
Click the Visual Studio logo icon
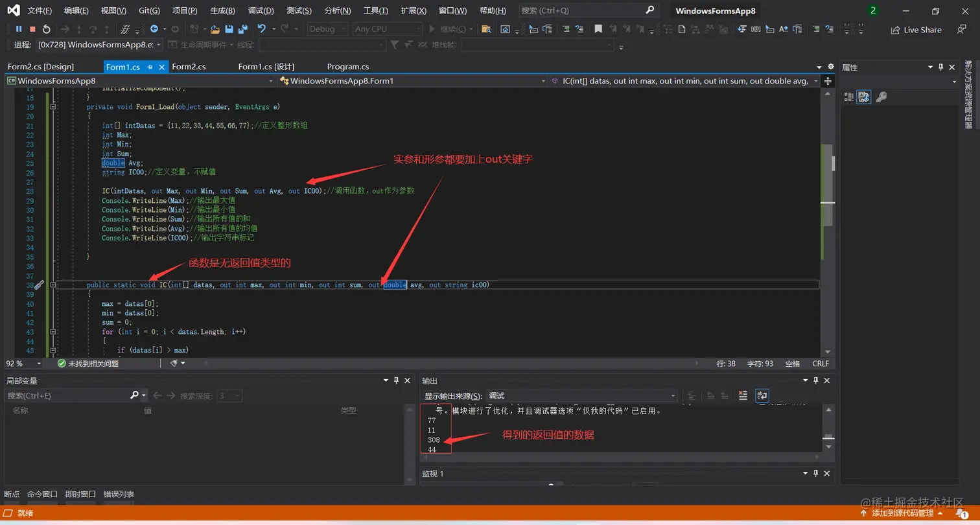point(13,10)
